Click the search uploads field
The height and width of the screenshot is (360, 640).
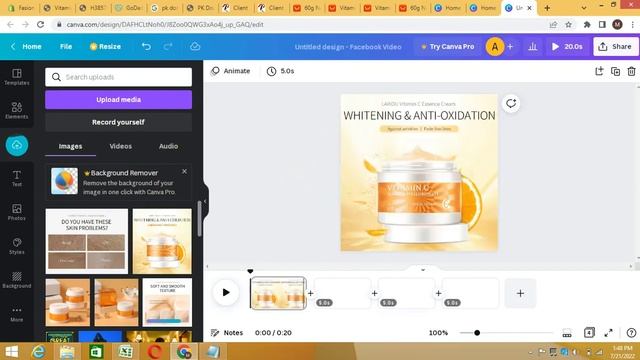pos(118,77)
